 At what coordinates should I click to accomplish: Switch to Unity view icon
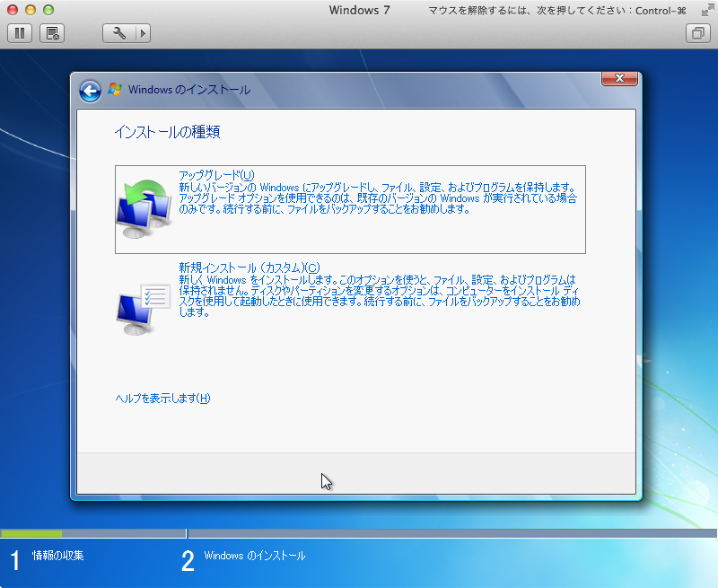click(x=698, y=33)
